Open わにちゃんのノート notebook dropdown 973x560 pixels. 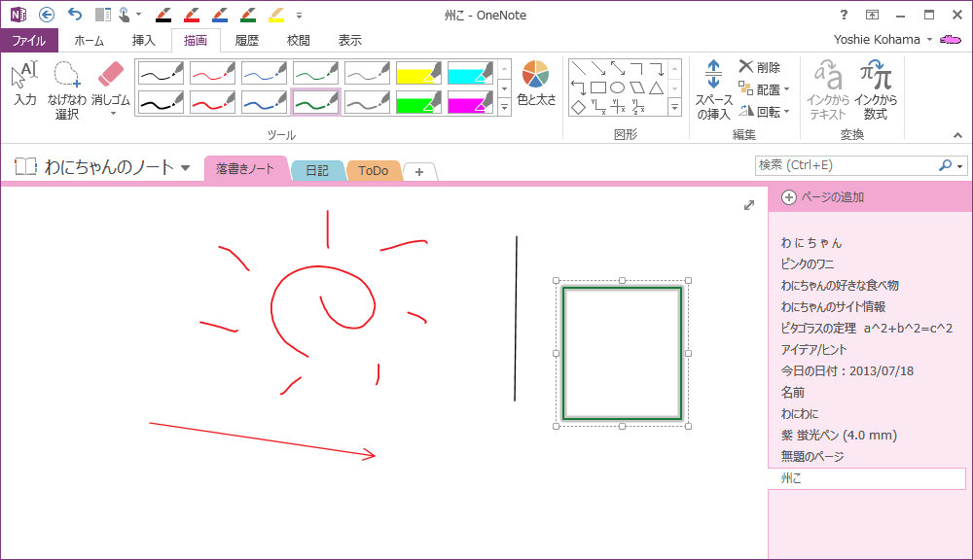pyautogui.click(x=185, y=167)
